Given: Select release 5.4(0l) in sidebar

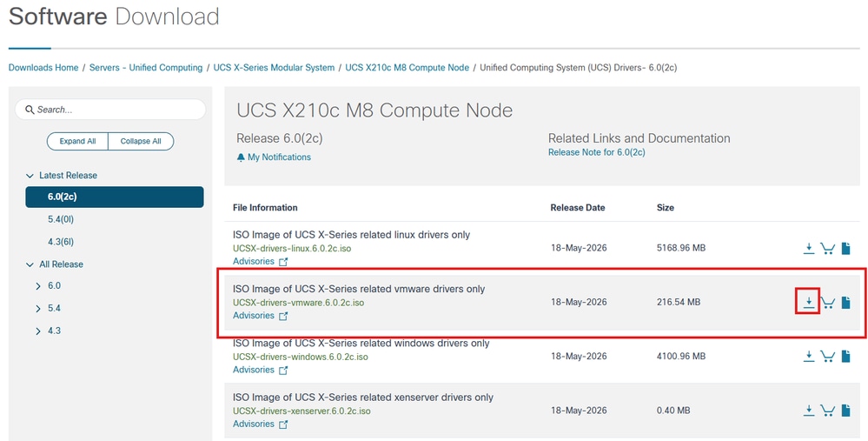Looking at the screenshot, I should pyautogui.click(x=61, y=219).
